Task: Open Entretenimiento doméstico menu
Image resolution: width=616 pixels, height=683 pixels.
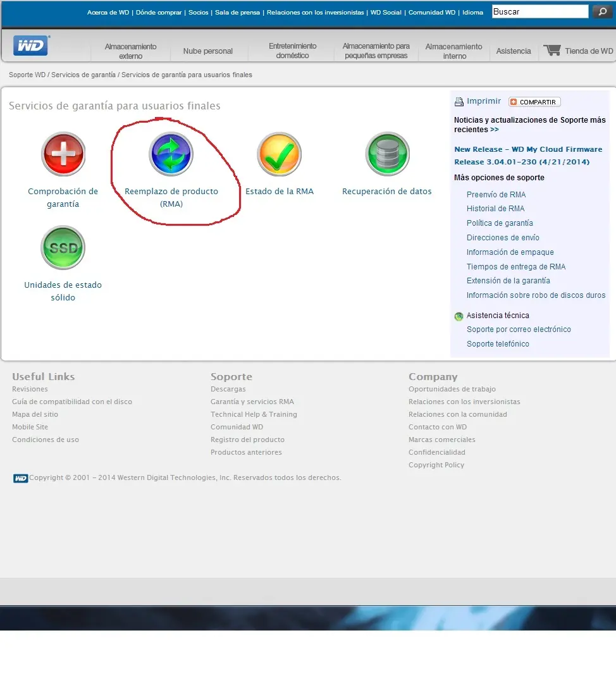Action: click(292, 51)
